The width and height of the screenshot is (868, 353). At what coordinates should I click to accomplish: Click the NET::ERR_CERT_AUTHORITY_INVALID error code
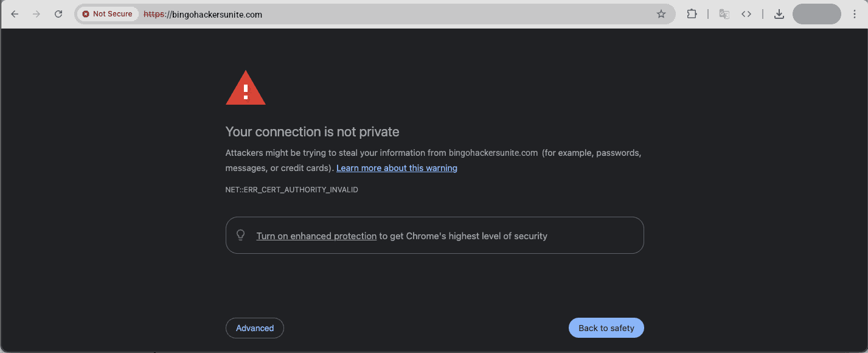point(291,190)
